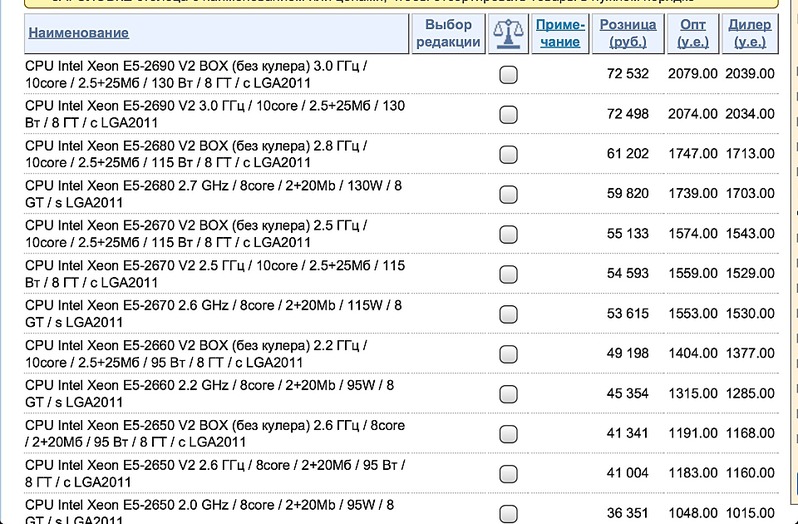798x524 pixels.
Task: Click wholesale price 1553.00
Action: coord(693,313)
